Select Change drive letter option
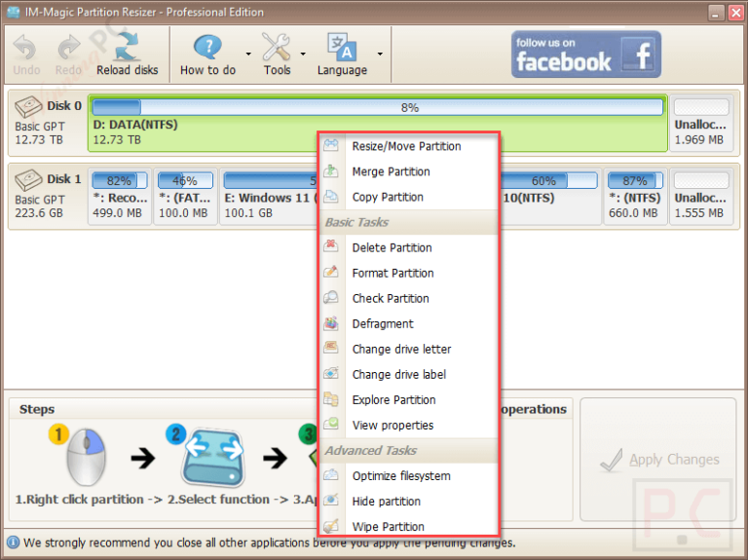This screenshot has width=748, height=560. click(x=409, y=349)
